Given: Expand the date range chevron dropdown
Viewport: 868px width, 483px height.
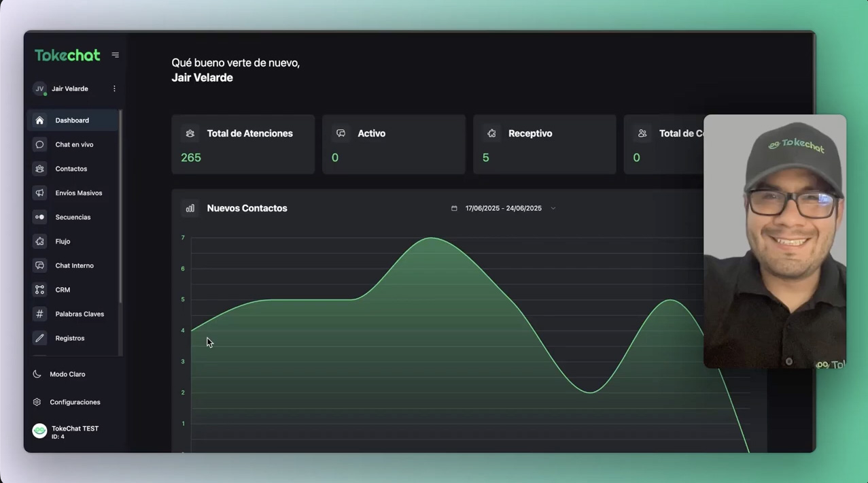Looking at the screenshot, I should [x=553, y=208].
